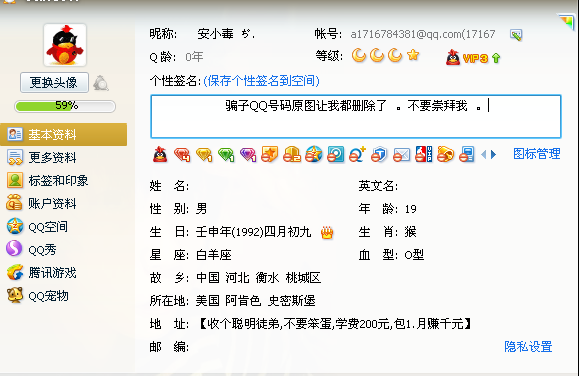Click the gold house service icon
Viewport: 579px width, 376px height.
coord(292,154)
